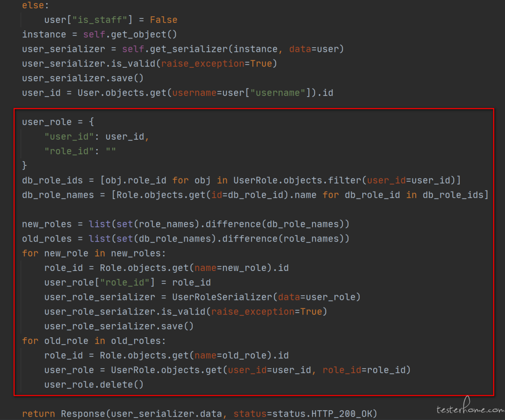The height and width of the screenshot is (420, 505).
Task: Click the line 'user_serializer.is_valid(raise_exception=True)'
Action: [x=150, y=64]
